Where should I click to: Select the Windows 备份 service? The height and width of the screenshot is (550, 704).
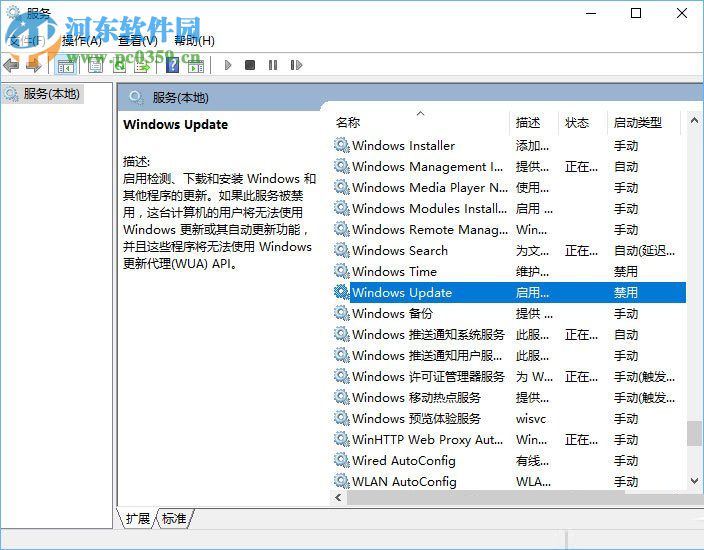[x=510, y=313]
